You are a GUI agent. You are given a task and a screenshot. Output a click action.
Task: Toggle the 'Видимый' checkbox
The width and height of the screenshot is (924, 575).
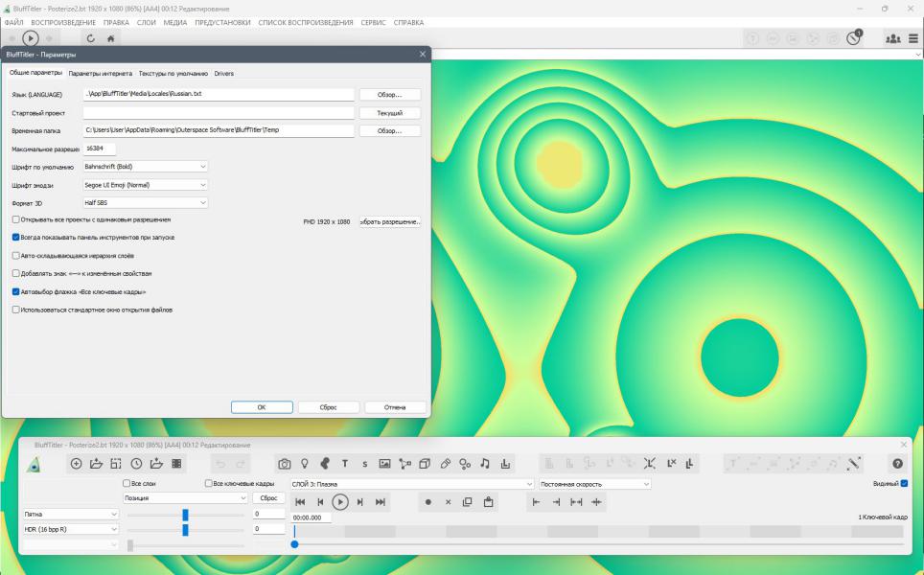904,484
